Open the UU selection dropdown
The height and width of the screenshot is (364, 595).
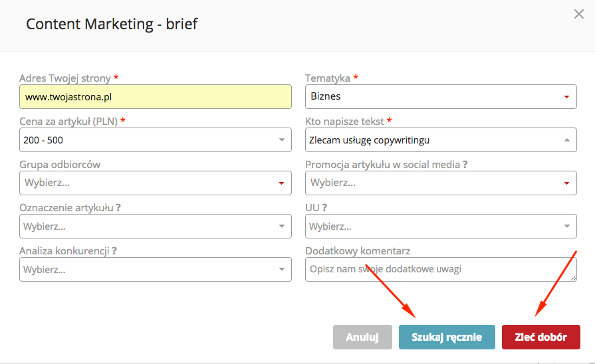441,227
